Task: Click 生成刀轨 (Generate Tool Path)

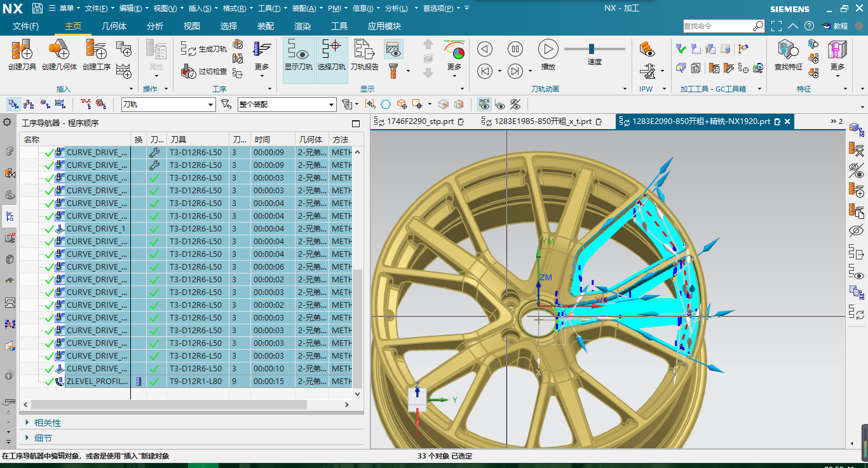Action: click(x=204, y=49)
